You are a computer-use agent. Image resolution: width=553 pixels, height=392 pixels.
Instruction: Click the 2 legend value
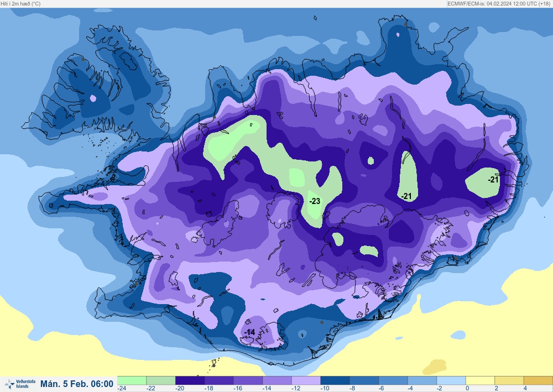point(496,388)
